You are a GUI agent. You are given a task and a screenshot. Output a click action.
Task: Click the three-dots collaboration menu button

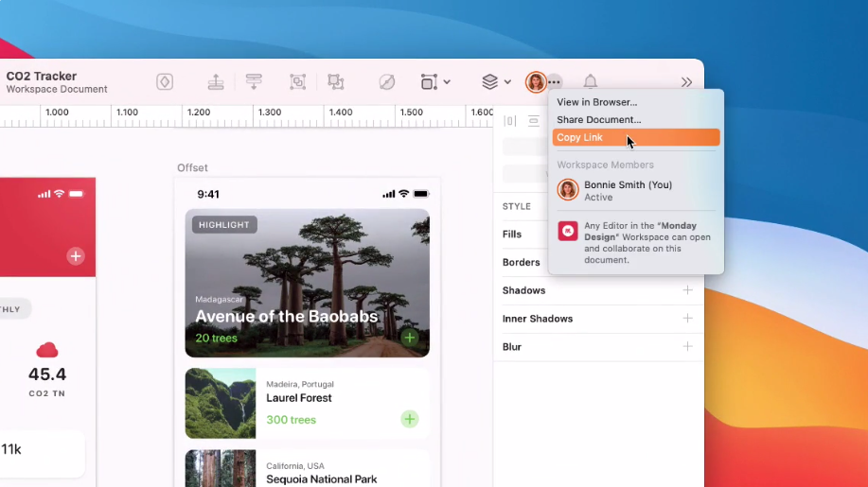555,82
